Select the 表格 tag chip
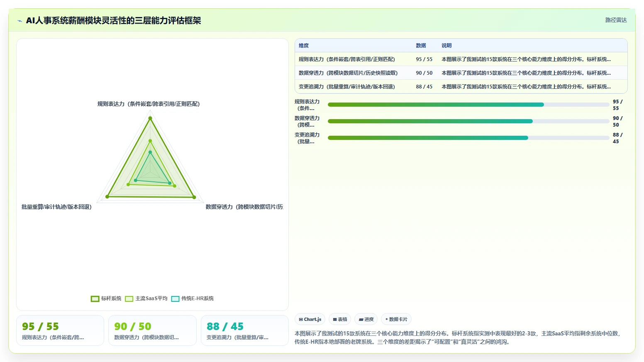Screen dimensions: 644x362 [340, 319]
